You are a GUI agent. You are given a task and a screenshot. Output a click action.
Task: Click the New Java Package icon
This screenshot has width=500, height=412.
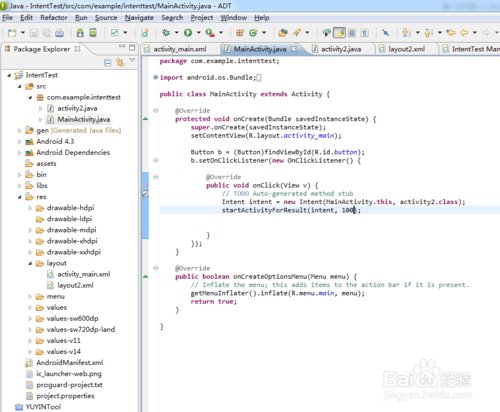click(239, 33)
